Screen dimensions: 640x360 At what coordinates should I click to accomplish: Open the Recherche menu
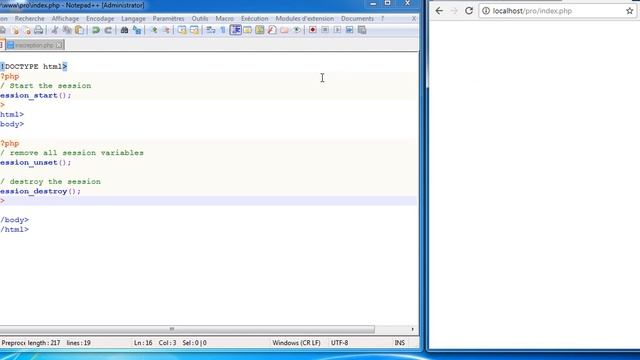[x=29, y=19]
